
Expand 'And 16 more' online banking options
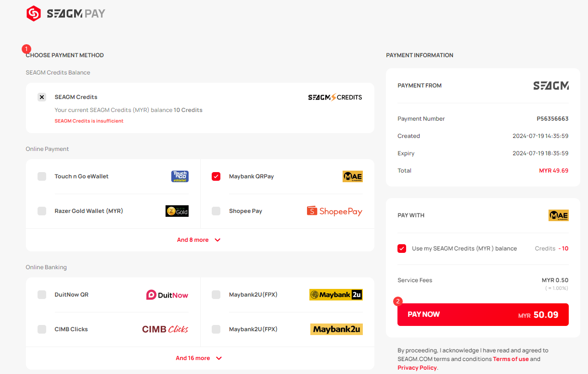[x=199, y=358]
